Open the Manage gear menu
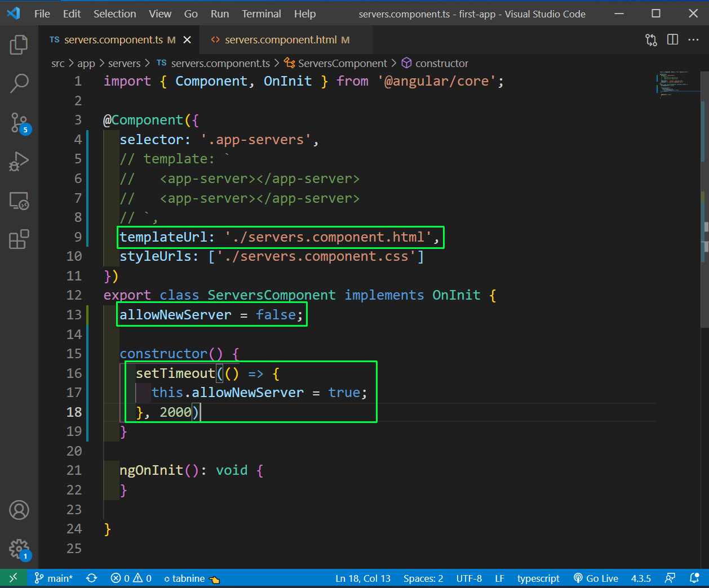The height and width of the screenshot is (588, 709). point(19,549)
